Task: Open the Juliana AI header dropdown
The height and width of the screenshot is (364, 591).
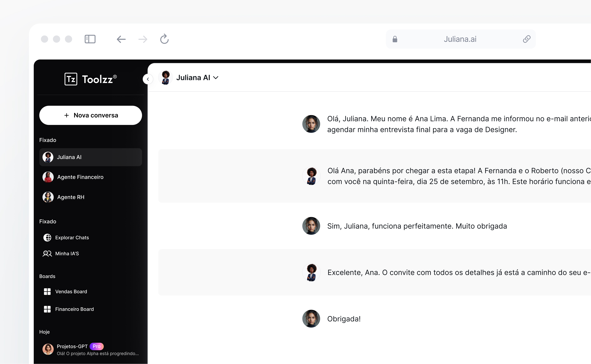Action: pyautogui.click(x=216, y=78)
